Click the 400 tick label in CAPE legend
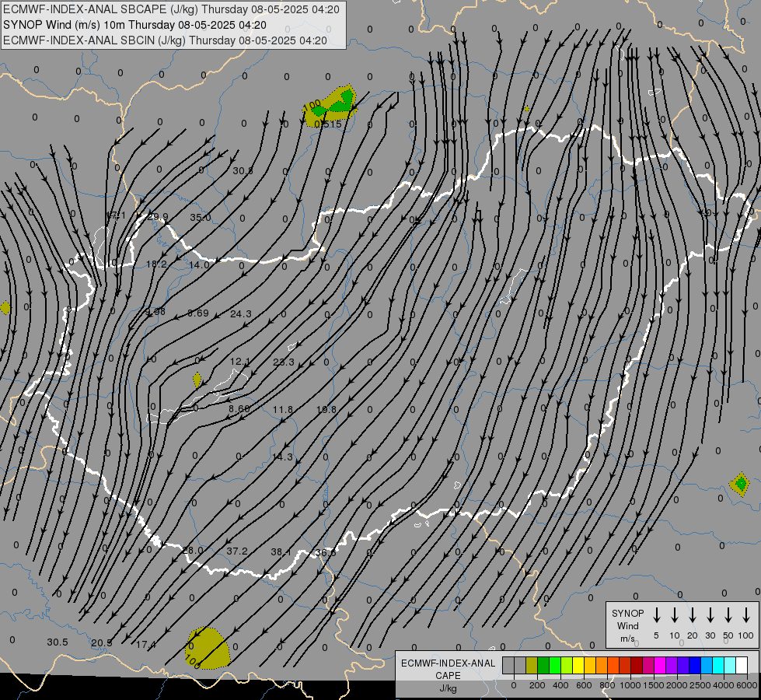This screenshot has height=700, width=761. coord(560,685)
